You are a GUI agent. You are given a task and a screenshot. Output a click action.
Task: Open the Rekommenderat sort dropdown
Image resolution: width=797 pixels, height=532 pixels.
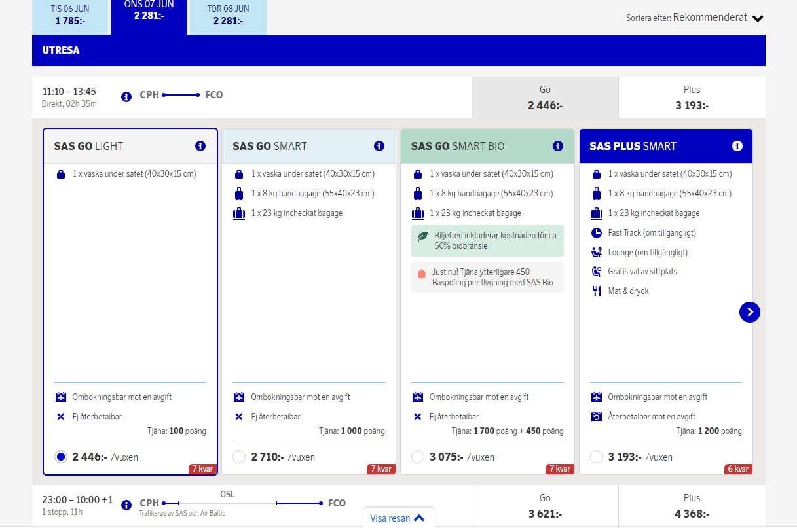point(718,18)
